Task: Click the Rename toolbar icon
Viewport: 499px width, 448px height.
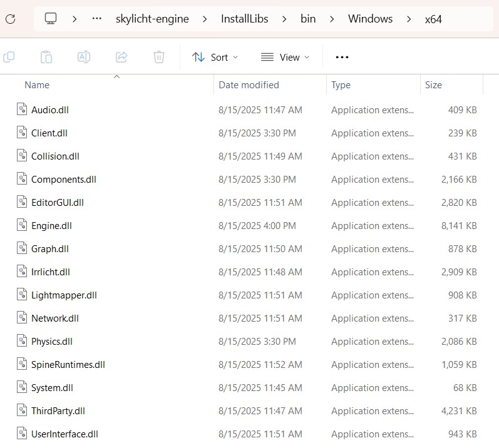Action: coord(84,57)
